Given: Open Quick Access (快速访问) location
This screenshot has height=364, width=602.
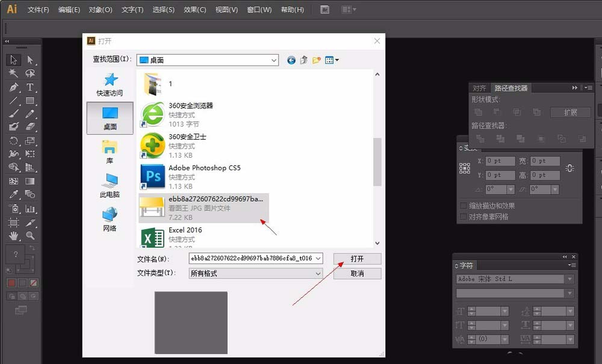Looking at the screenshot, I should coord(110,84).
